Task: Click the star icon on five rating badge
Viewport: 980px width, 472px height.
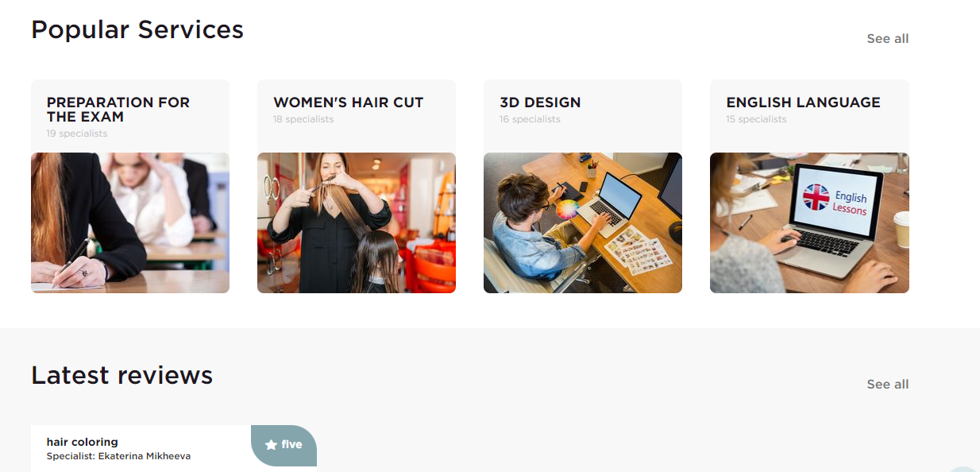Action: click(271, 445)
